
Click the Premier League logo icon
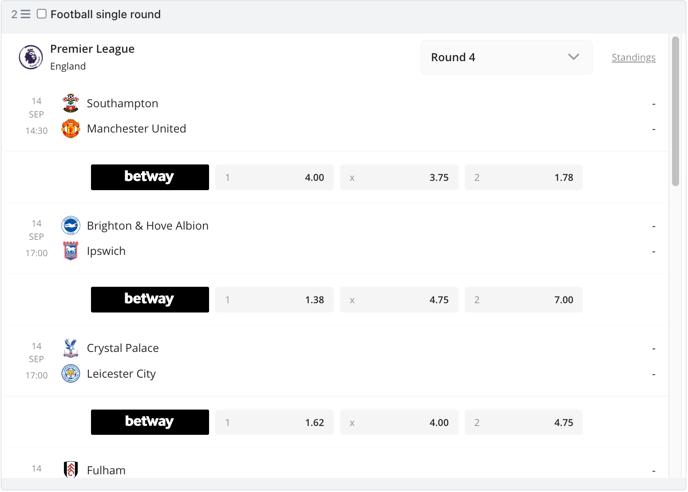(x=31, y=57)
